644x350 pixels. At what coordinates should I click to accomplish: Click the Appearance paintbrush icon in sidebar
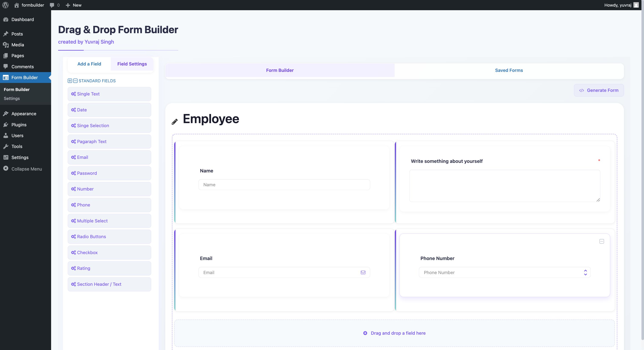pos(6,114)
